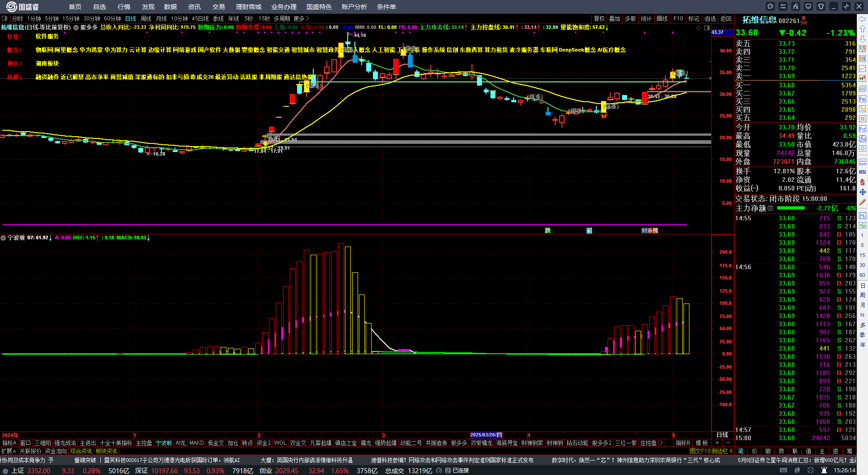The width and height of the screenshot is (868, 475).
Task: Click the + zoom in chart button
Action: [x=717, y=443]
